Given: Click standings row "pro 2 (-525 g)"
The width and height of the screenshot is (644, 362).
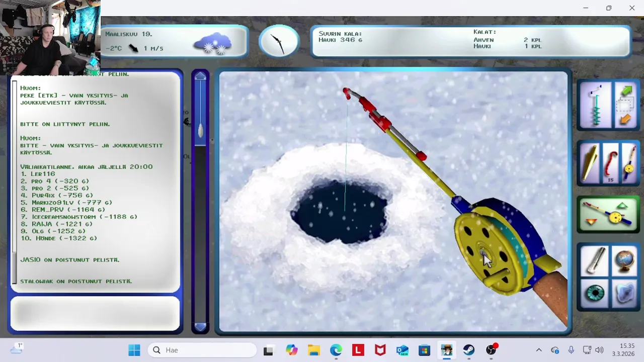Looking at the screenshot, I should coord(55,188).
